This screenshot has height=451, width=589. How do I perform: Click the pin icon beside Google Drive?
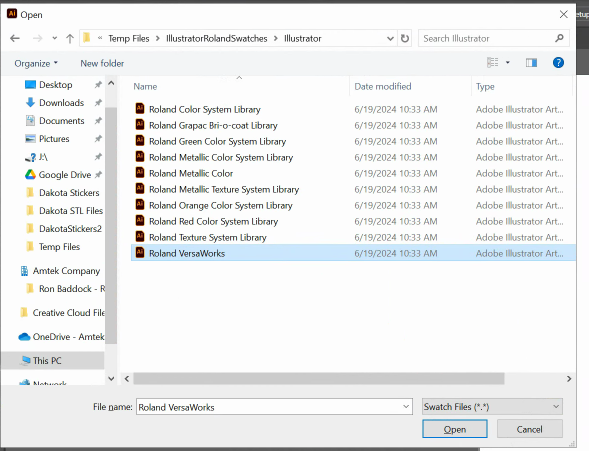(x=98, y=174)
